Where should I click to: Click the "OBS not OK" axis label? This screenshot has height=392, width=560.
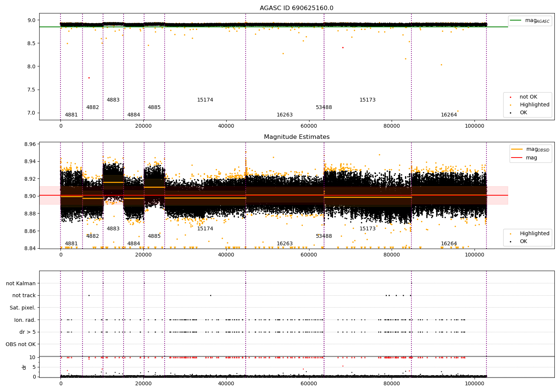(x=21, y=344)
